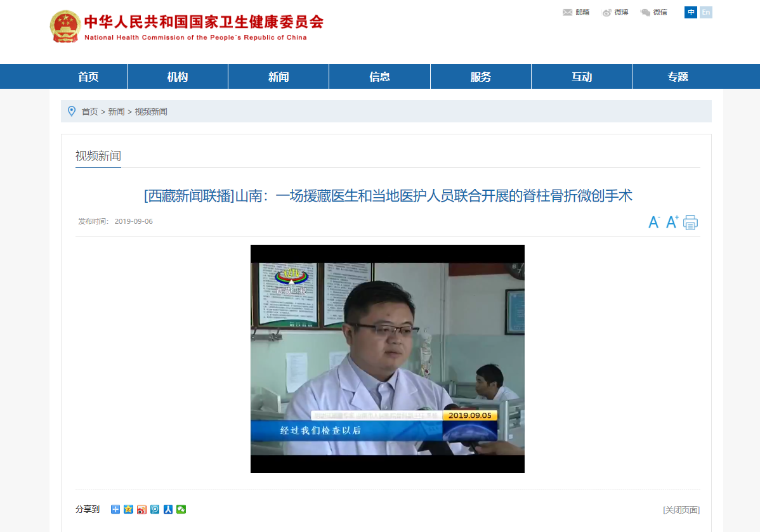Open the 机构 navigation menu
Viewport: 760px width, 532px height.
pyautogui.click(x=178, y=77)
